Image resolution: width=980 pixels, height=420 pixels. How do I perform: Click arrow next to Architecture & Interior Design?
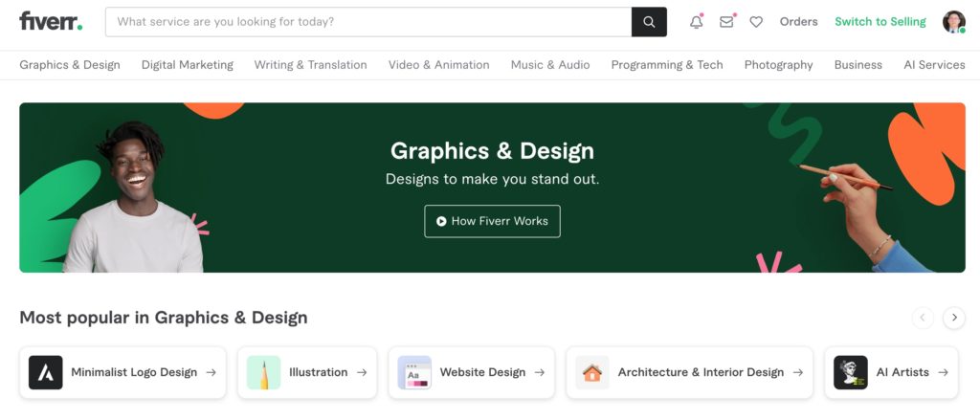798,372
